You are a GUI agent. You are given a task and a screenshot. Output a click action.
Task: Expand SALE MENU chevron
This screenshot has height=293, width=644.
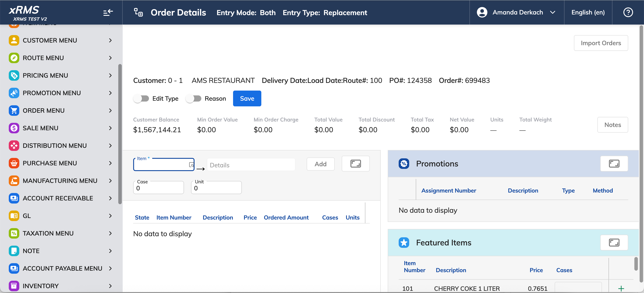click(x=110, y=128)
